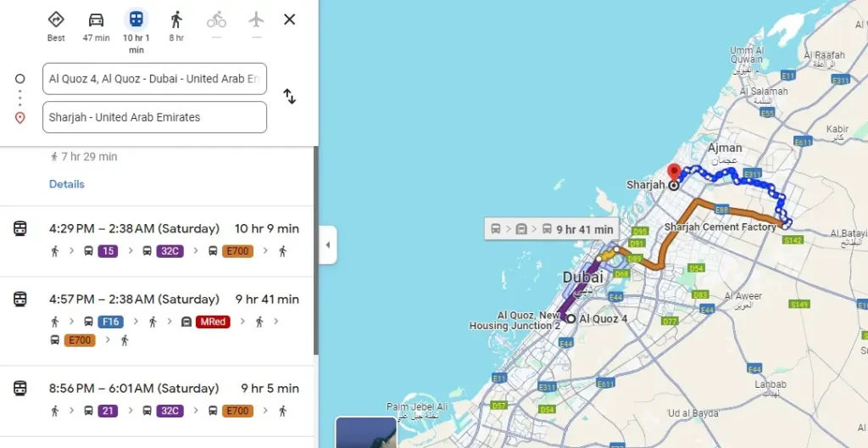Click F16 bus badge

(110, 322)
